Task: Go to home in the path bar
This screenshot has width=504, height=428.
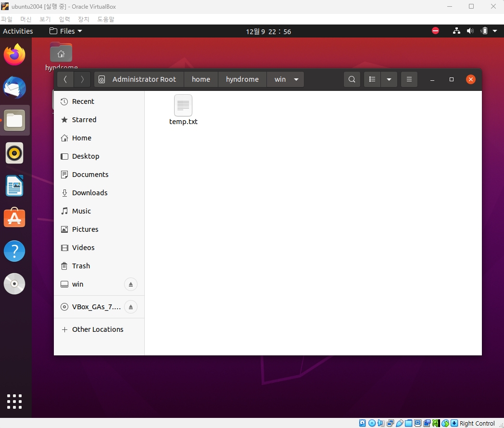Action: (201, 79)
